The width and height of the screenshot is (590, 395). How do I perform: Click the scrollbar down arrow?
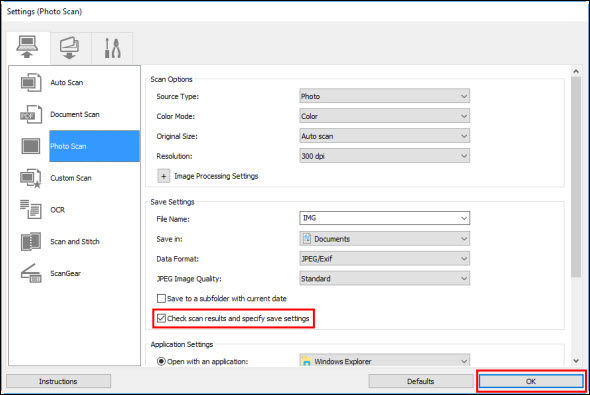click(x=576, y=361)
